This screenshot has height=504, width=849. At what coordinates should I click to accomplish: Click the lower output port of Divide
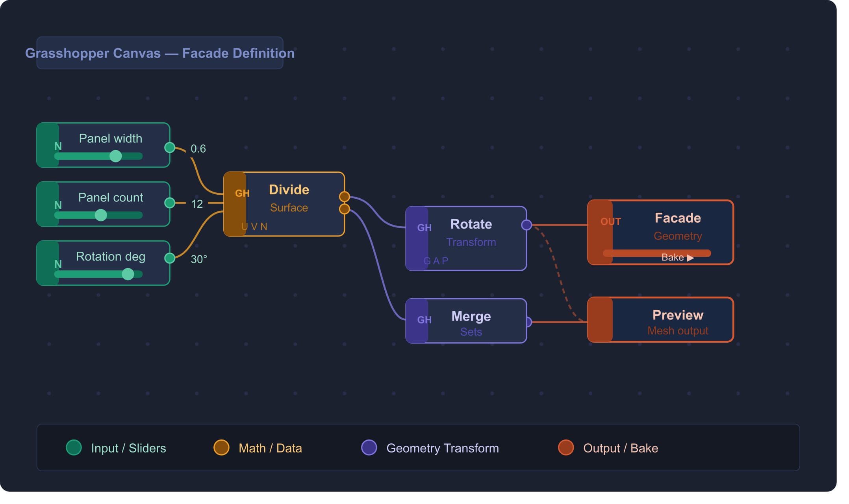click(x=344, y=209)
